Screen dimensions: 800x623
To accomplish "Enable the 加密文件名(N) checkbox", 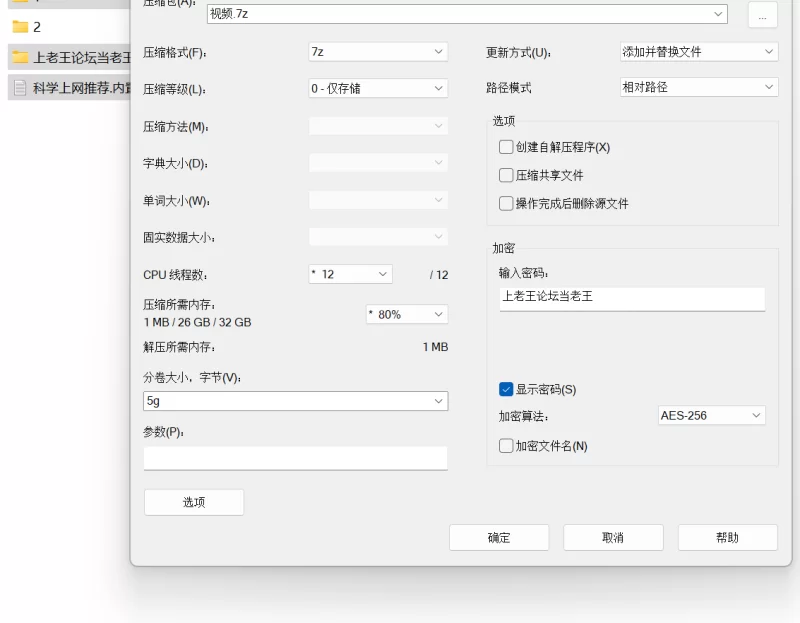I will [506, 446].
